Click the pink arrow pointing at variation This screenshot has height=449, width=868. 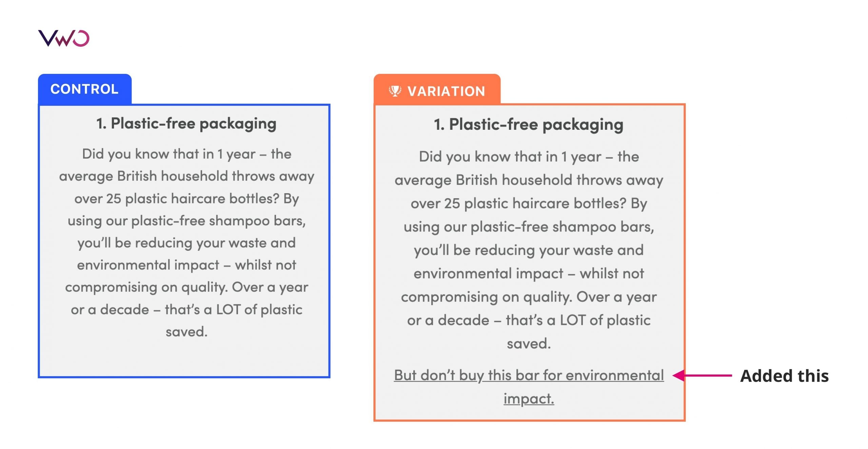point(702,375)
